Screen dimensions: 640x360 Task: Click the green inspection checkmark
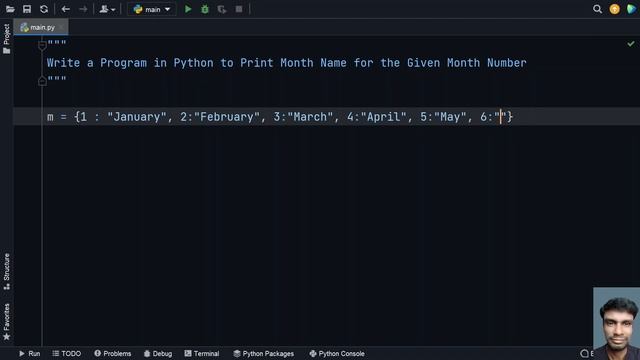click(631, 44)
